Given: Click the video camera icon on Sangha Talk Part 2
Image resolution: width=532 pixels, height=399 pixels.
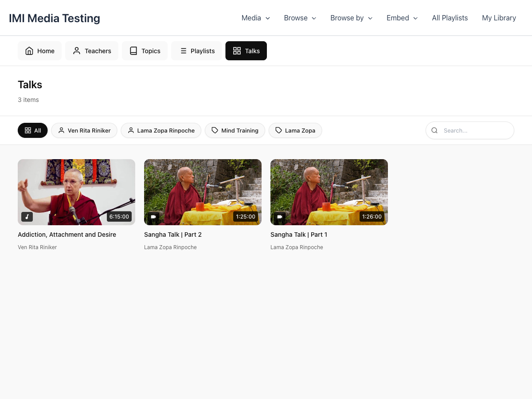Looking at the screenshot, I should tap(153, 216).
